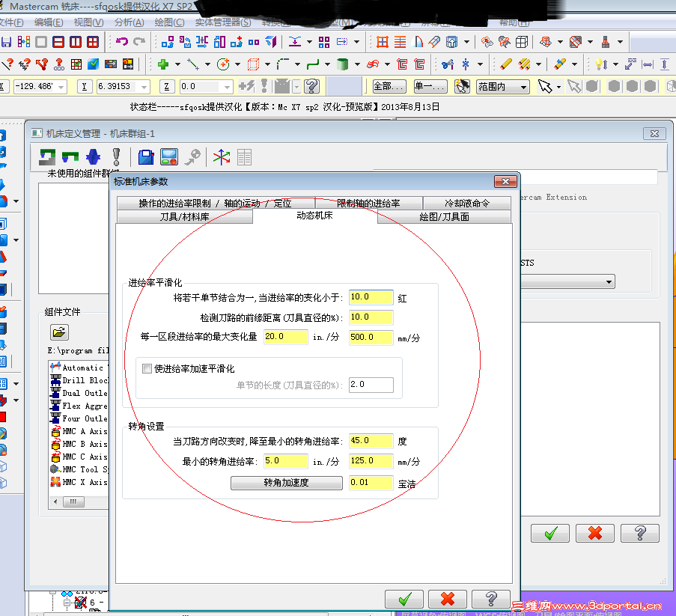
Task: Click the exclamation mark icon in machine definition toolbar
Action: 116,157
